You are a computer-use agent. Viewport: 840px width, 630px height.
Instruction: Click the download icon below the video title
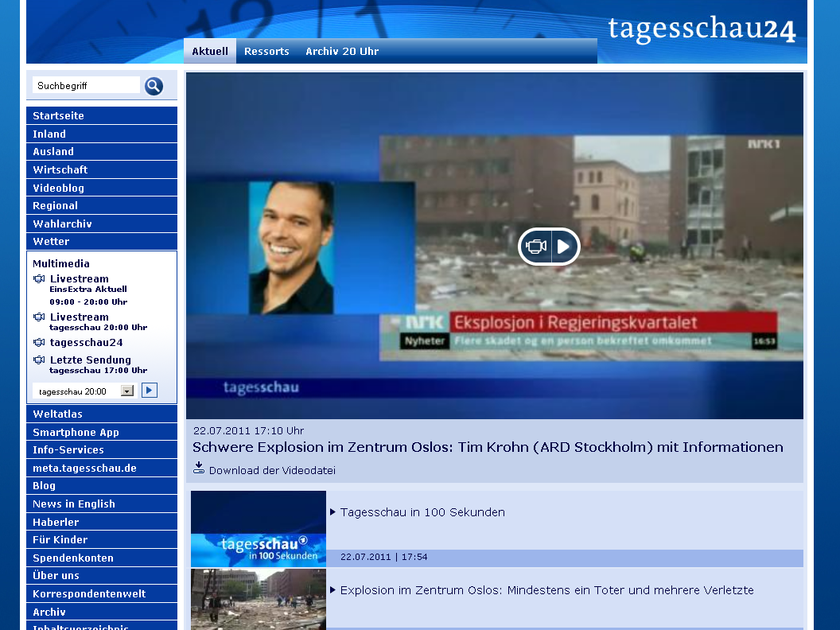(199, 469)
